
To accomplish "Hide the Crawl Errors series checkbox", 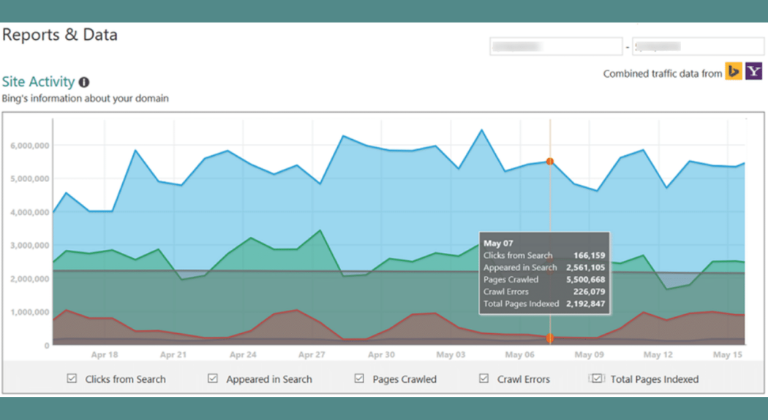I will pos(484,379).
